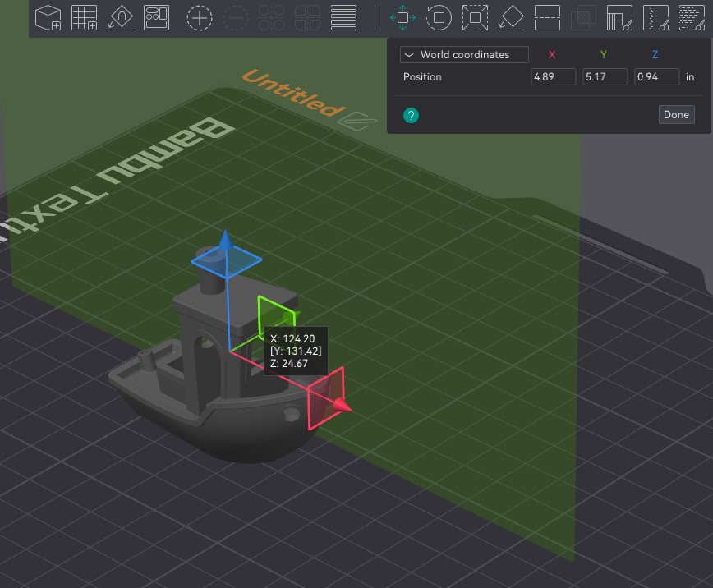Click the greyed Mesh boolean icon
This screenshot has width=713, height=588.
point(583,18)
